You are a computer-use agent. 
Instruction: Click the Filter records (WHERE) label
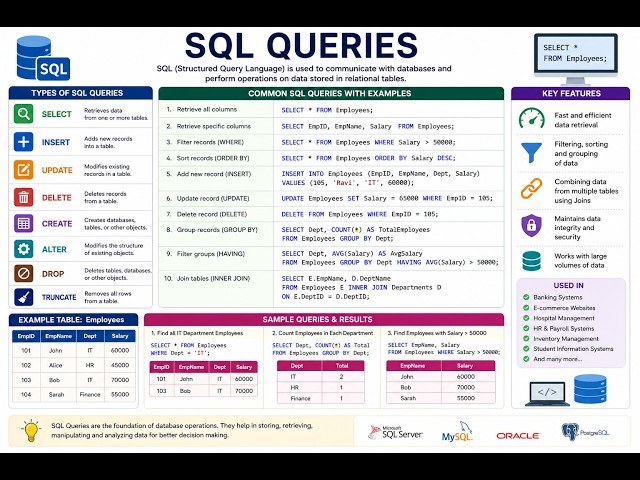pyautogui.click(x=210, y=142)
